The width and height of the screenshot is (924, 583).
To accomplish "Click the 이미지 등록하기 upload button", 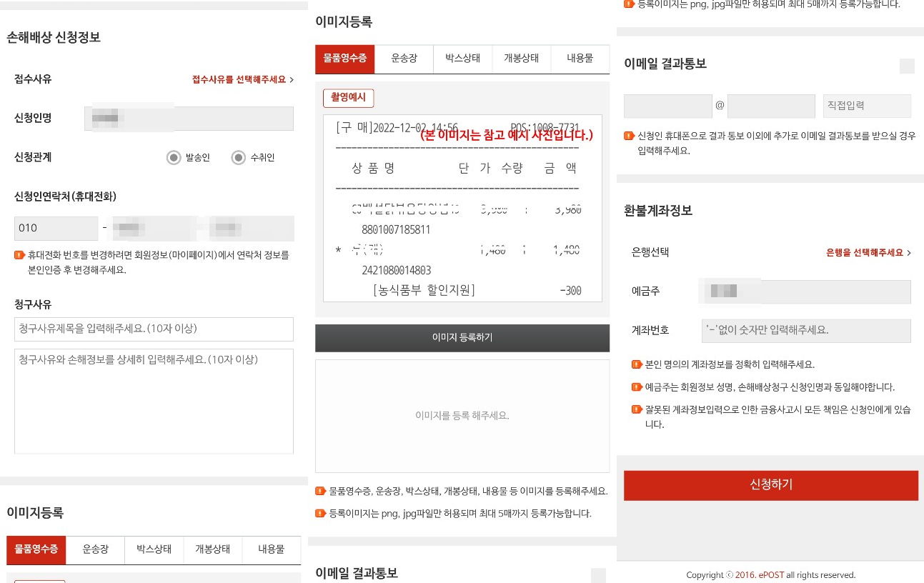I will [462, 337].
